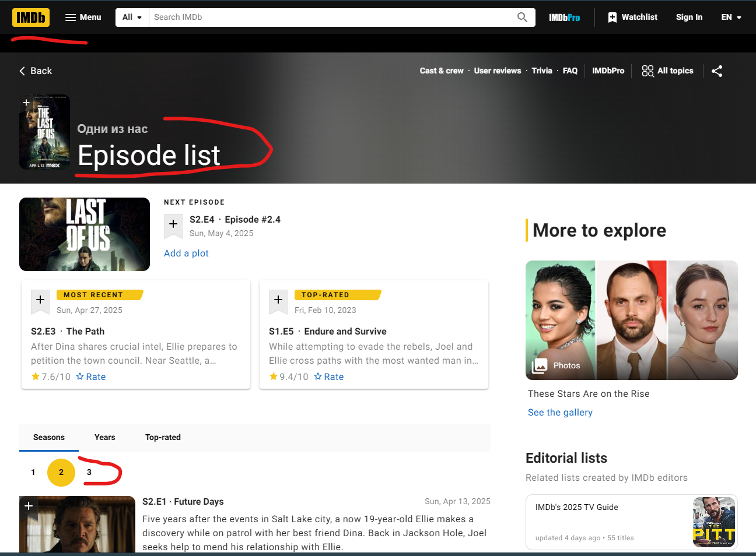Open IMDbPro link in title header
This screenshot has height=556, width=756.
tap(608, 71)
